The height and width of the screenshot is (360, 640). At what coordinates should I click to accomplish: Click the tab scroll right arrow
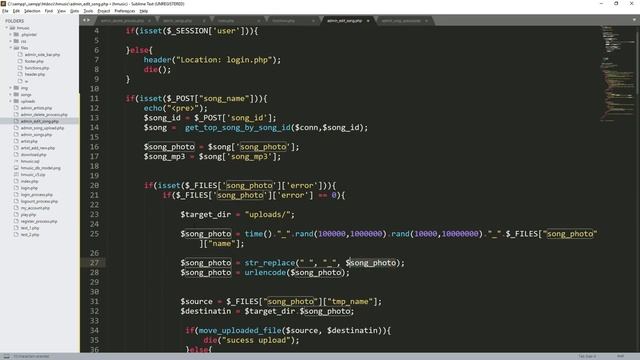[89, 20]
